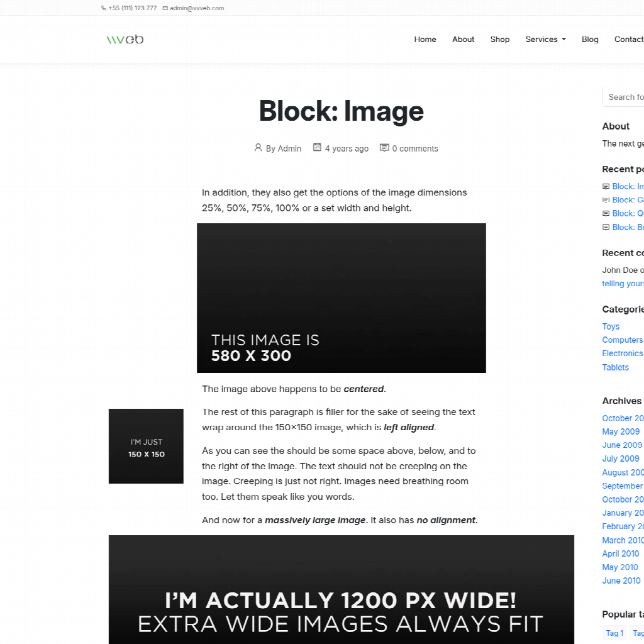Expand the Services dropdown menu
Image resolution: width=644 pixels, height=644 pixels.
(545, 39)
